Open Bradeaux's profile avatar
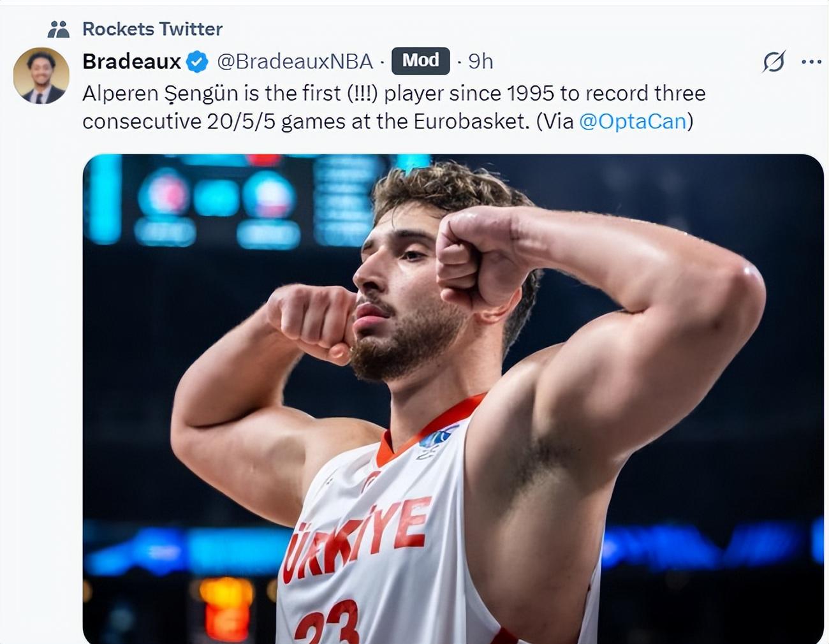Image resolution: width=829 pixels, height=644 pixels. click(41, 76)
